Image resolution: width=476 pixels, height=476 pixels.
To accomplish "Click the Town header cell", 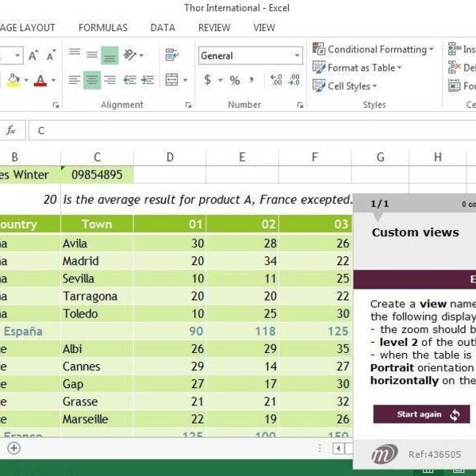I will 97,224.
